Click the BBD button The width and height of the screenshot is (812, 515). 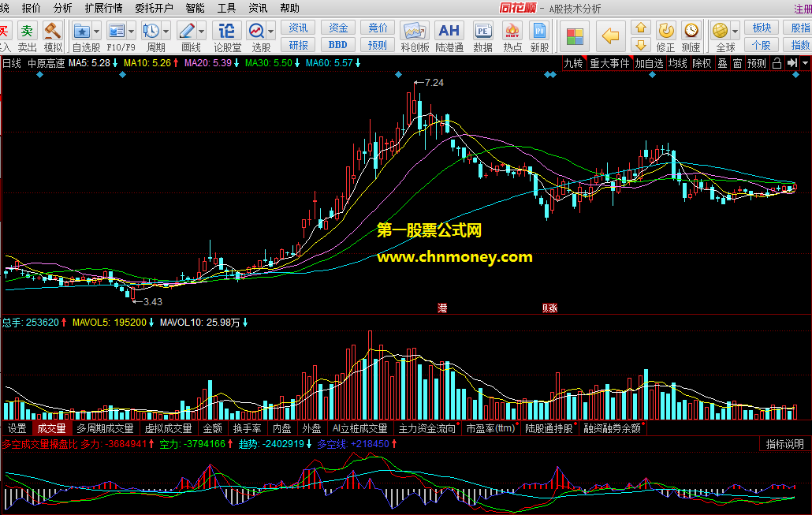click(337, 45)
